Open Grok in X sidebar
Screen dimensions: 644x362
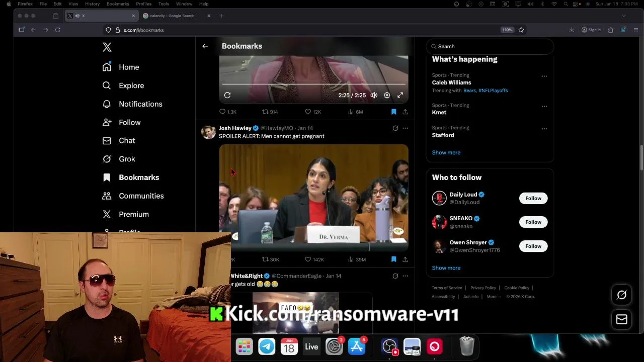pos(119,159)
